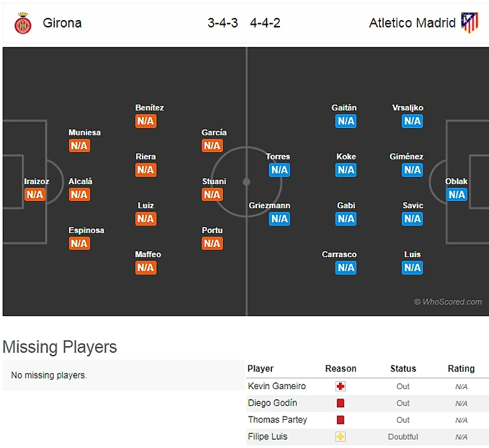489x448 pixels.
Task: Click Iraizoz's orange N/A rating badge
Action: 35,195
